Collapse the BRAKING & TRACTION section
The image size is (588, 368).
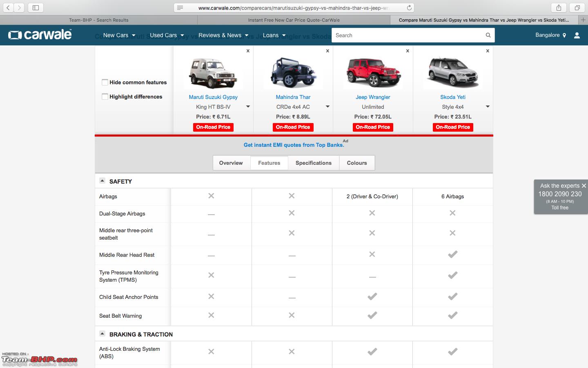click(x=102, y=334)
